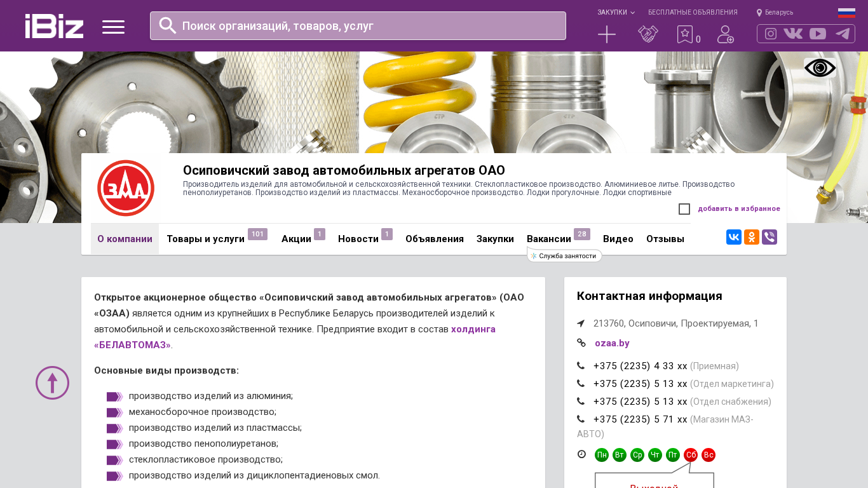
Task: Reveal Приемная phone +375 (2235) 4 33
Action: point(641,366)
